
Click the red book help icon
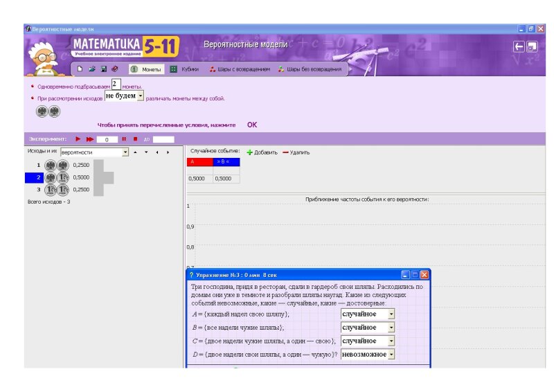coord(115,69)
